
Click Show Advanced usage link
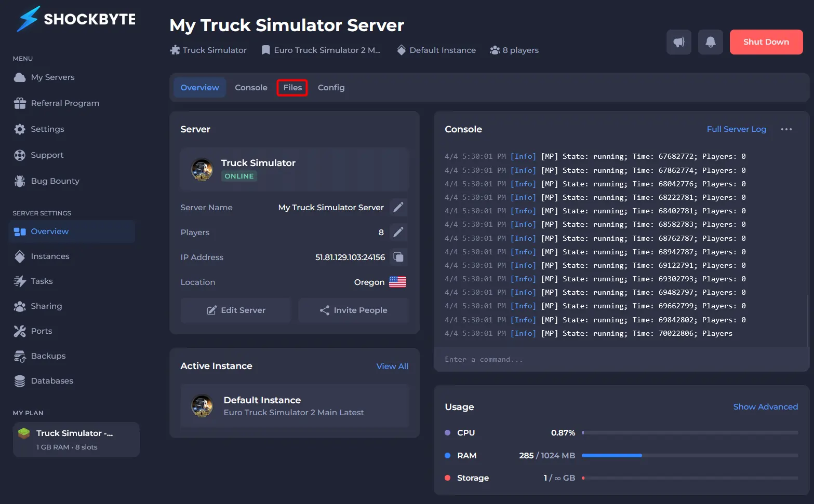tap(765, 407)
